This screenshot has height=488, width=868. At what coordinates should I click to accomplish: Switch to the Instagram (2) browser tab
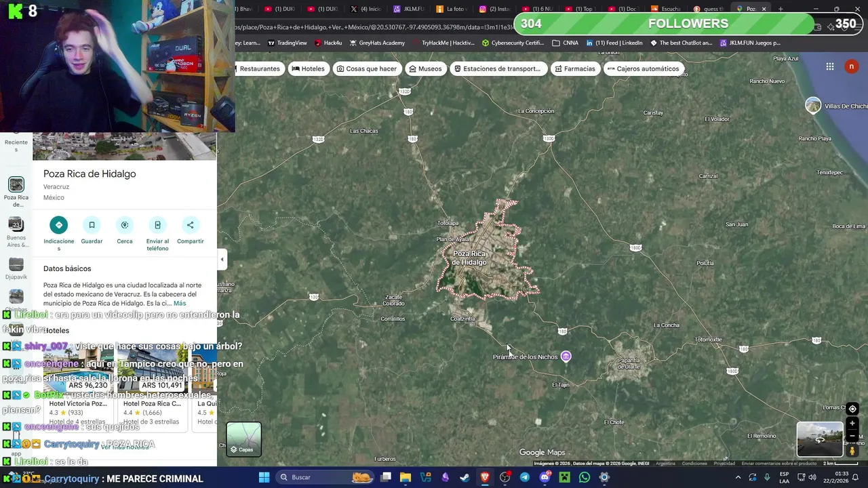[x=495, y=9]
